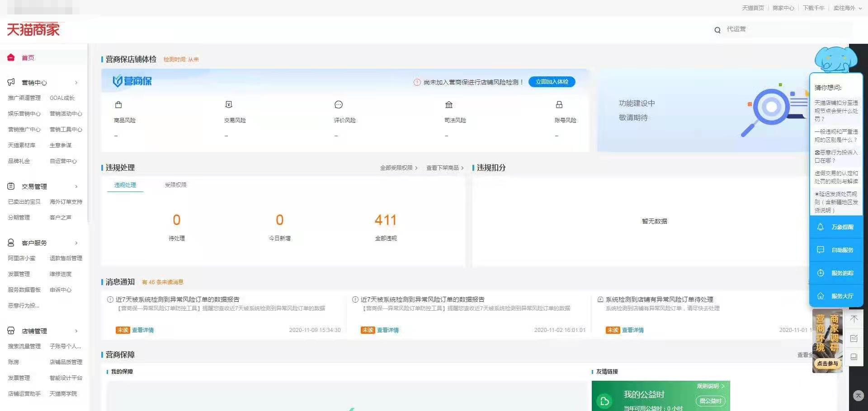
Task: Click the 万象提醒 bell icon
Action: tap(820, 227)
